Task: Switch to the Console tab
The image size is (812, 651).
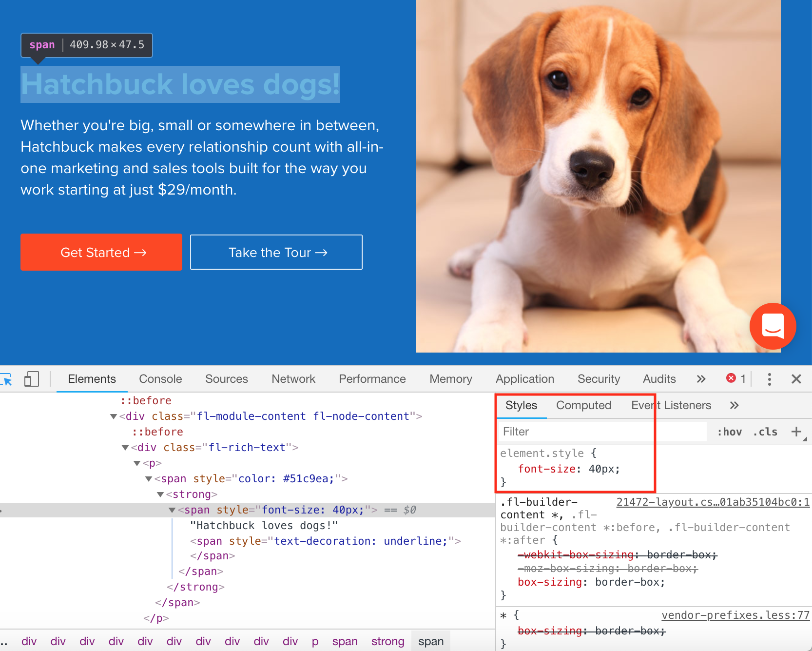Action: (x=160, y=379)
